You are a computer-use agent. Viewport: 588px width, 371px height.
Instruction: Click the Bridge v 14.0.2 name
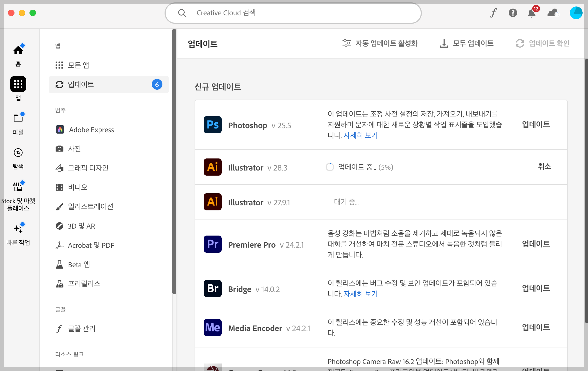point(254,289)
